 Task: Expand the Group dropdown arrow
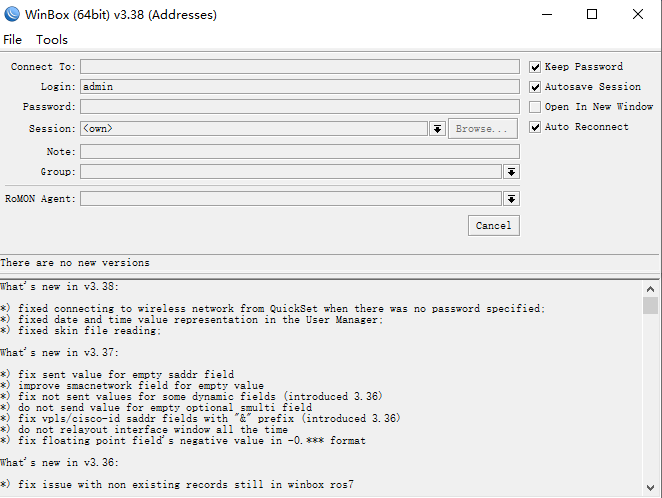tap(511, 172)
